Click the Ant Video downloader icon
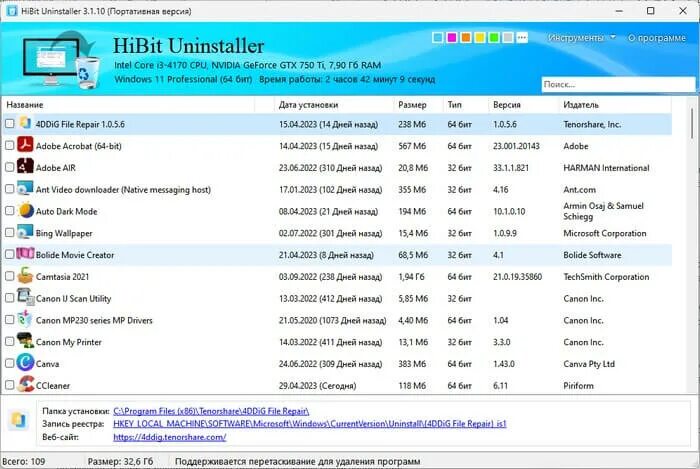Viewport: 700px width, 469px height. (x=25, y=189)
